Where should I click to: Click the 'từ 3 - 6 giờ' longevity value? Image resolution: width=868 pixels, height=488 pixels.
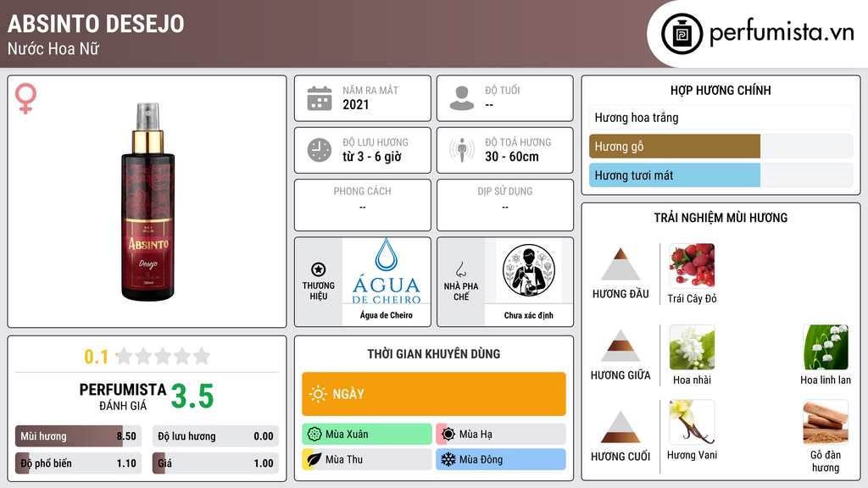click(371, 157)
